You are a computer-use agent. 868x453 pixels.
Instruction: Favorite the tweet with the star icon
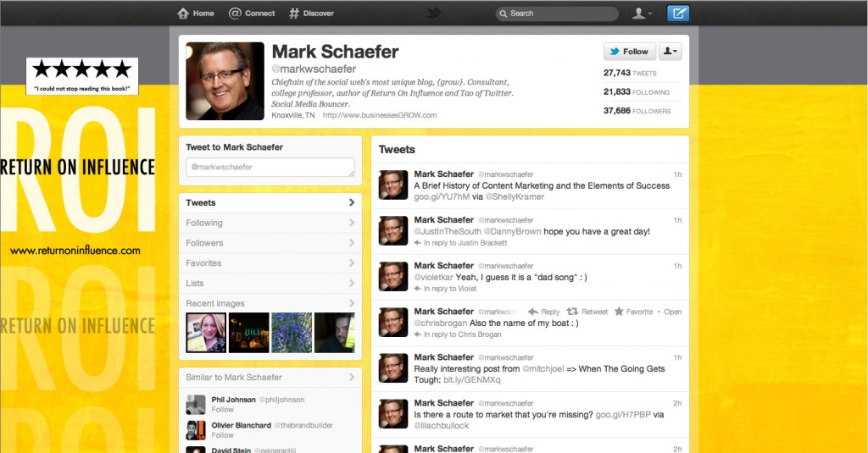[633, 312]
